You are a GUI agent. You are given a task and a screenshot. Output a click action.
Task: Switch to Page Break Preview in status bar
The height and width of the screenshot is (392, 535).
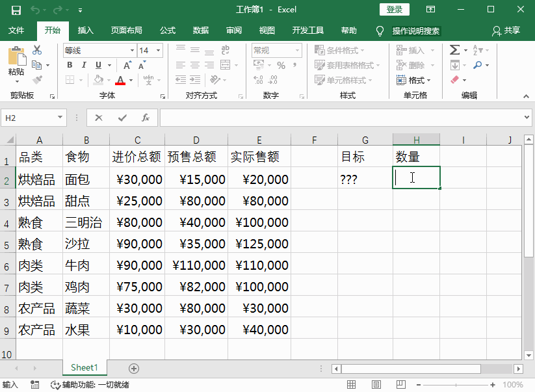(x=401, y=385)
